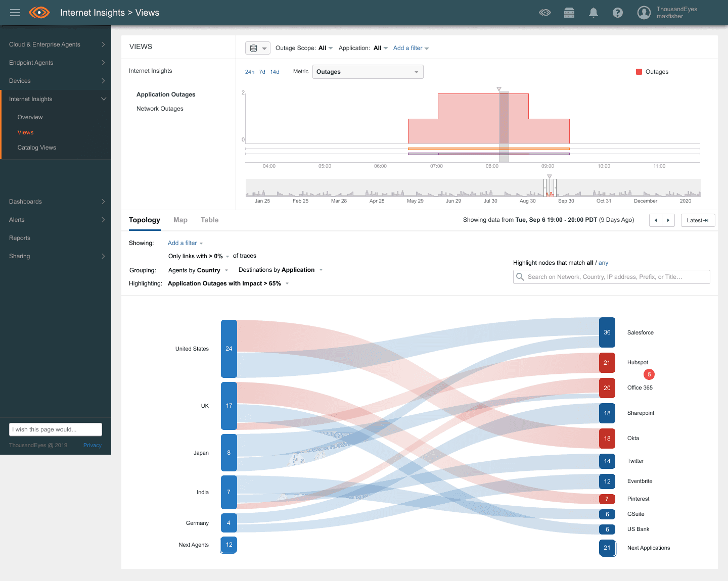Screen dimensions: 728x581
Task: Click the ThousandEyes eye logo
Action: pyautogui.click(x=39, y=13)
